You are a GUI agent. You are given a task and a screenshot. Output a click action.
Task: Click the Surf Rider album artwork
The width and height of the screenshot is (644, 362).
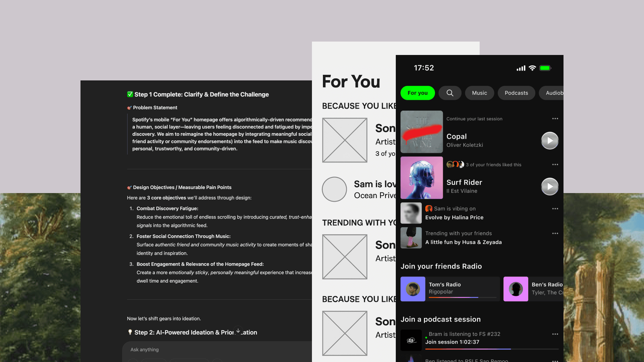[x=422, y=178]
